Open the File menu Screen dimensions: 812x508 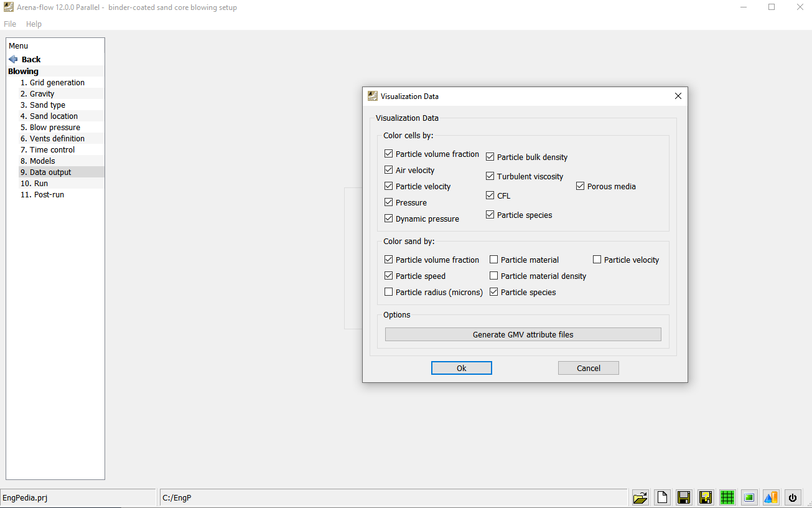[10, 24]
